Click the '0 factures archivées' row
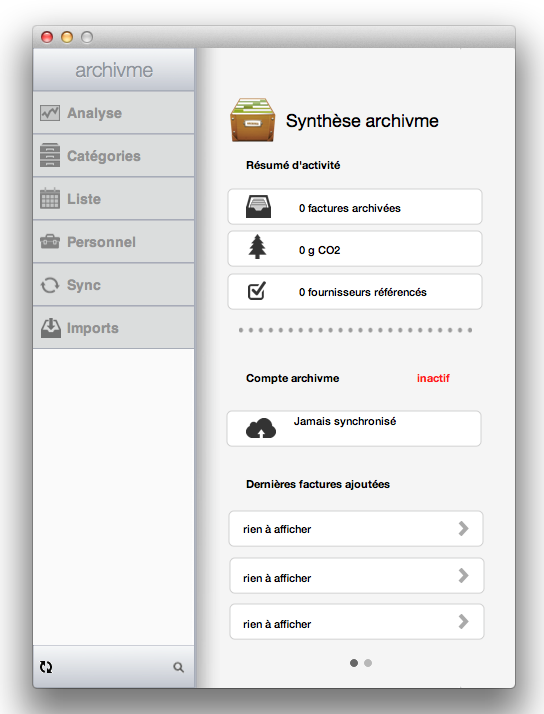Screen dimensions: 544x714 pos(355,207)
